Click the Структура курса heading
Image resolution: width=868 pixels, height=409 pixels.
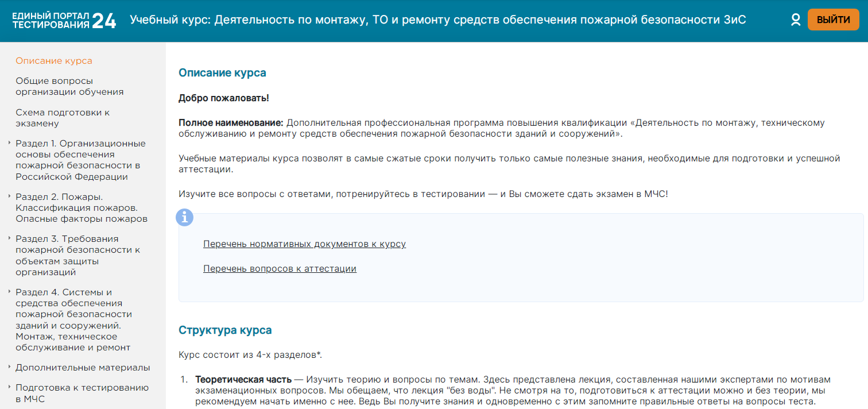point(225,330)
